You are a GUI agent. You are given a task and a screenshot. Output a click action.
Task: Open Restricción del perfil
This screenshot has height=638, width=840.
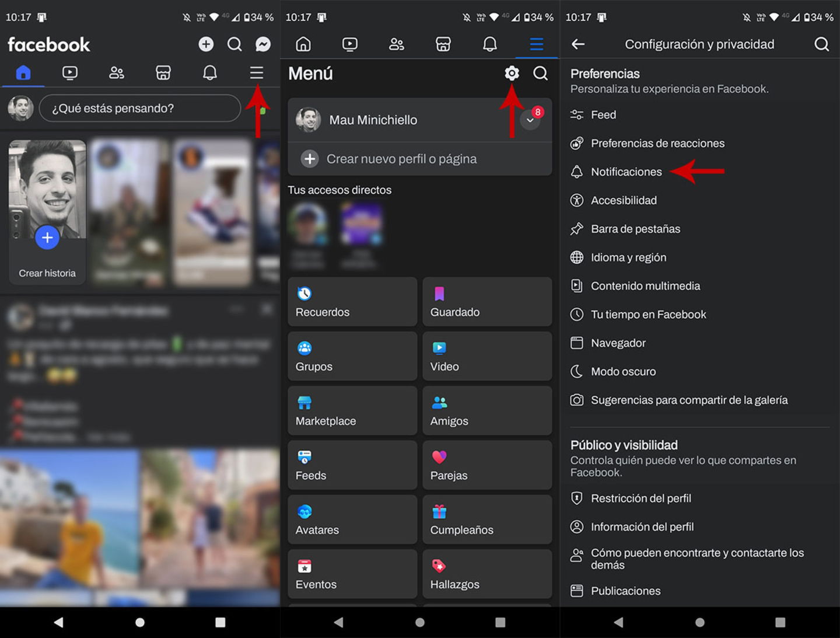click(x=700, y=499)
